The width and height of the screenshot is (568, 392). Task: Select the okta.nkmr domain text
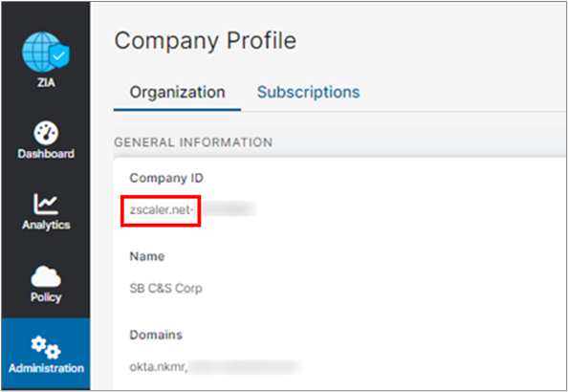(x=159, y=367)
